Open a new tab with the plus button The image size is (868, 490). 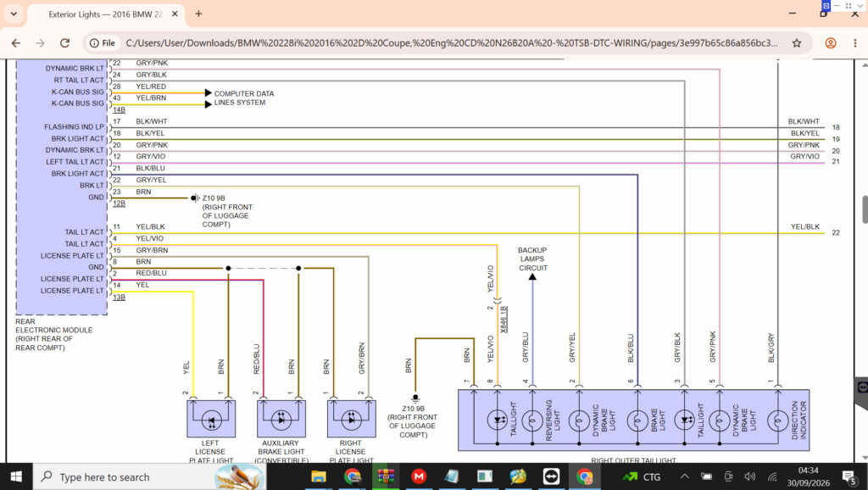tap(198, 14)
